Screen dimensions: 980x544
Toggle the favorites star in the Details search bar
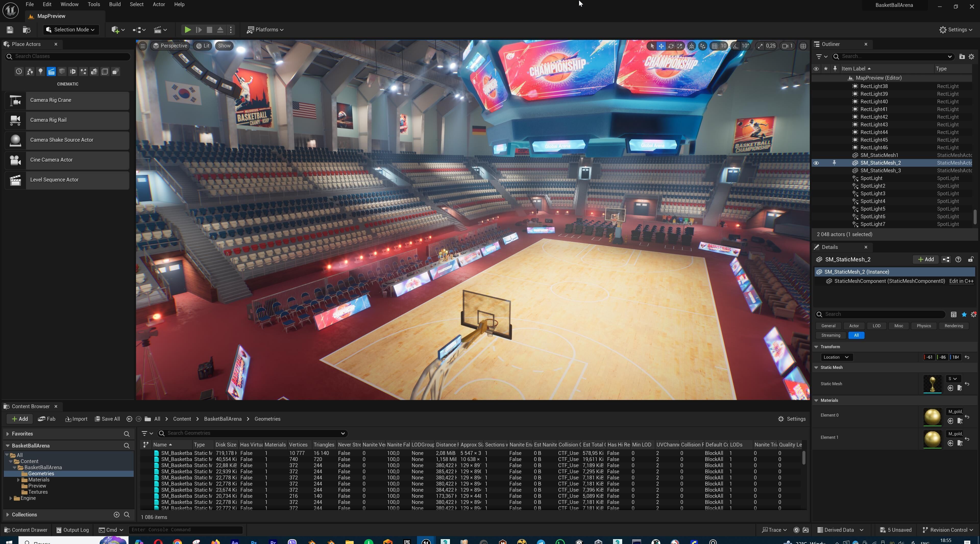pos(964,314)
